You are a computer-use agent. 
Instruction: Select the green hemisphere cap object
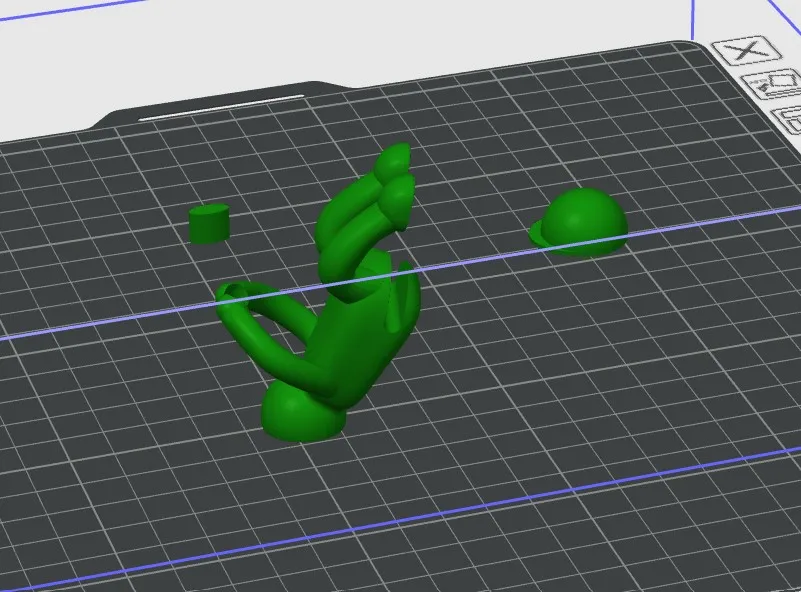click(x=579, y=222)
